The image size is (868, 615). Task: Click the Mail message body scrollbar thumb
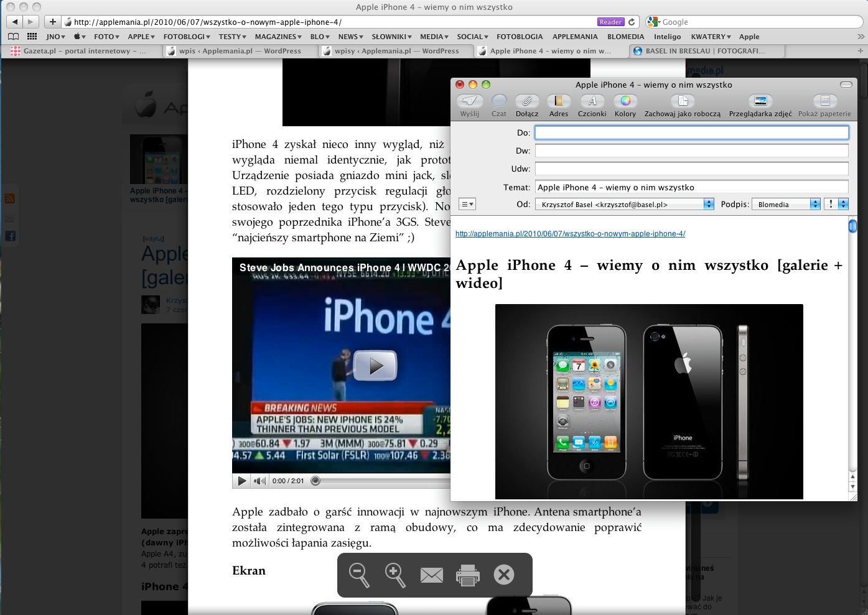(x=852, y=226)
